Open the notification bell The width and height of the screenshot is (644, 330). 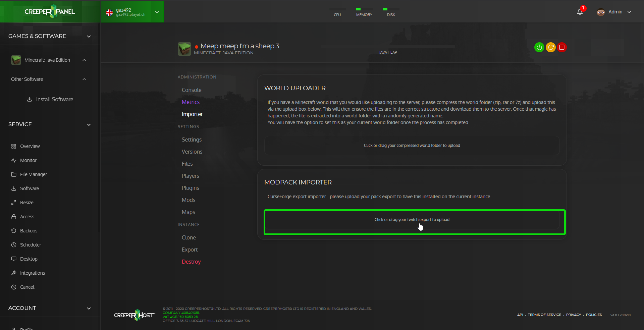tap(580, 12)
